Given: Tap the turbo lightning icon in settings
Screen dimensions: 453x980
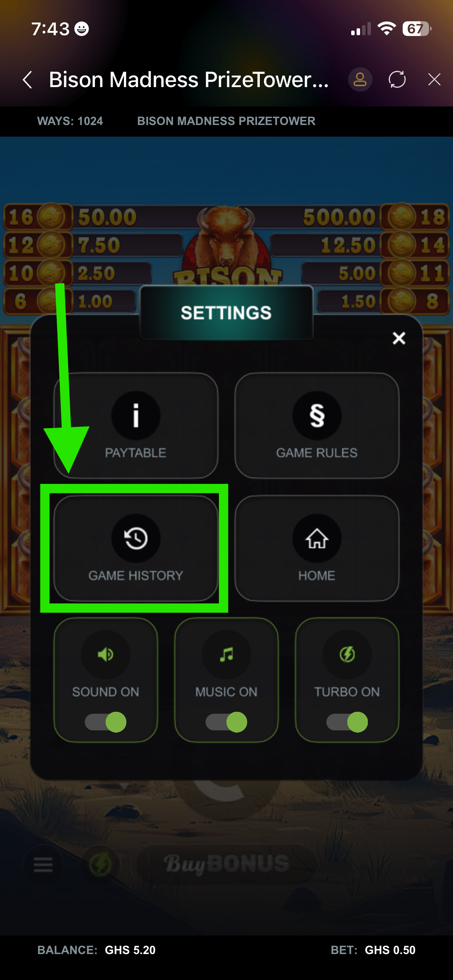Looking at the screenshot, I should pos(347,654).
